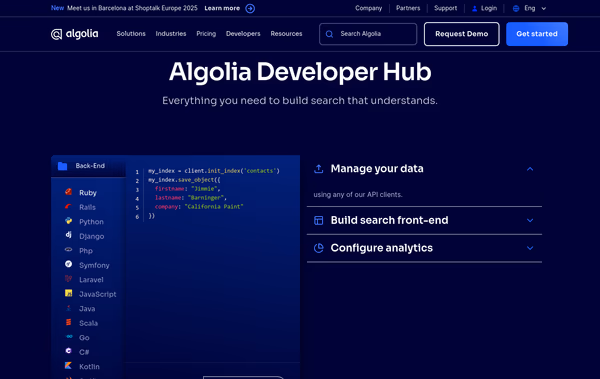Click the Java icon
This screenshot has width=600, height=379.
pos(68,308)
